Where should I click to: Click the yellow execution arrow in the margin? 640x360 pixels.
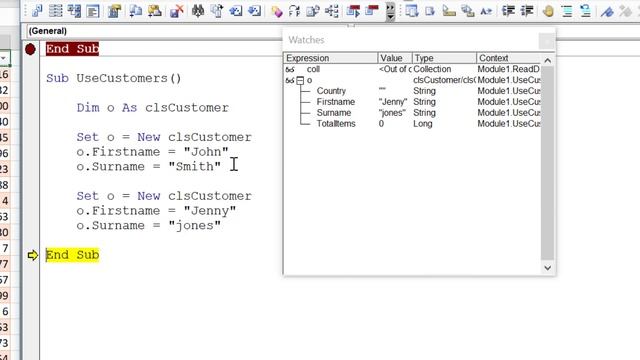tap(32, 256)
